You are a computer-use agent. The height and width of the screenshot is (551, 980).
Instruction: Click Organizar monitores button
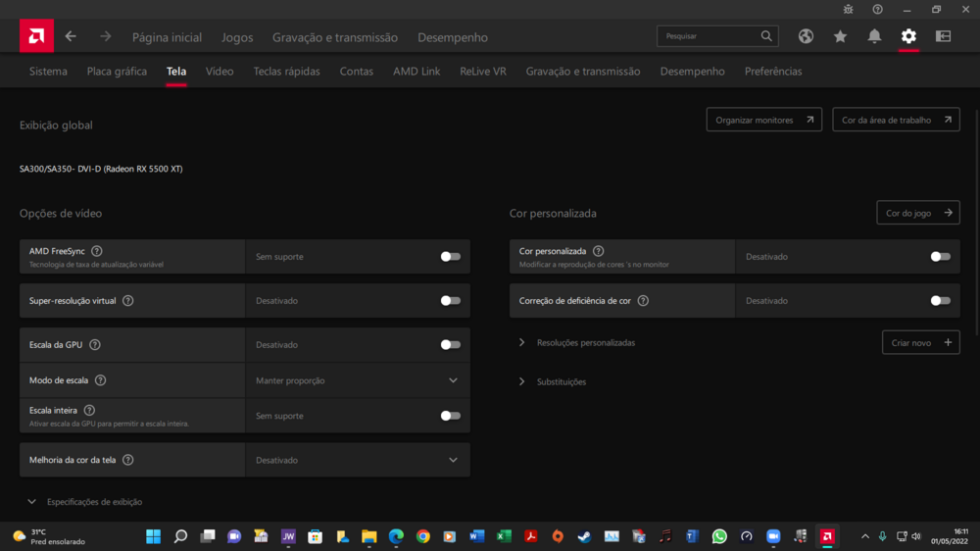coord(764,120)
